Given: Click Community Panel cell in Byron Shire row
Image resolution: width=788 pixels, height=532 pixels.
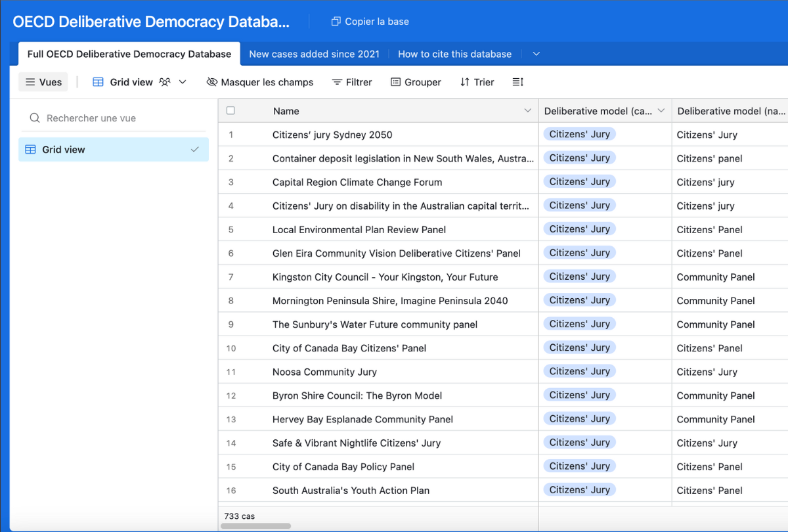Looking at the screenshot, I should tap(730, 395).
